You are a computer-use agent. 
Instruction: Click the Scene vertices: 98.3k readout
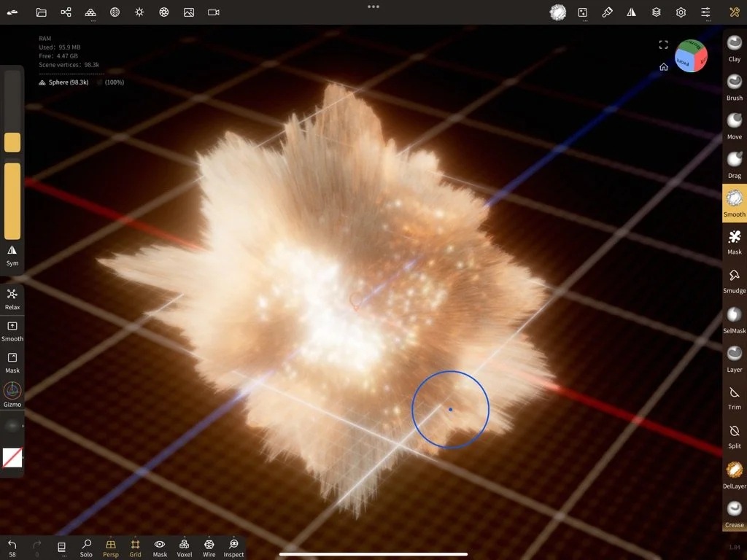tap(69, 65)
